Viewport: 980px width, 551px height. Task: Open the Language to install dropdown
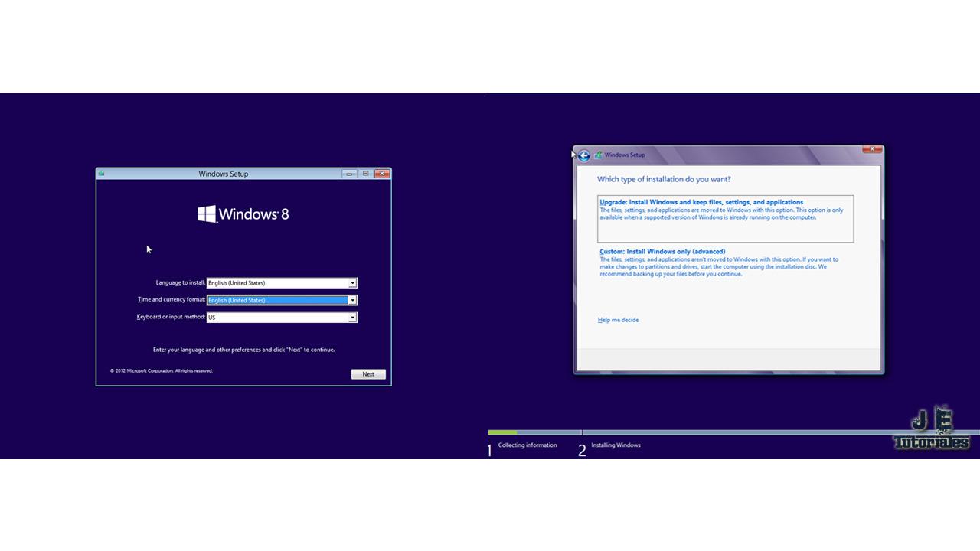[x=282, y=283]
